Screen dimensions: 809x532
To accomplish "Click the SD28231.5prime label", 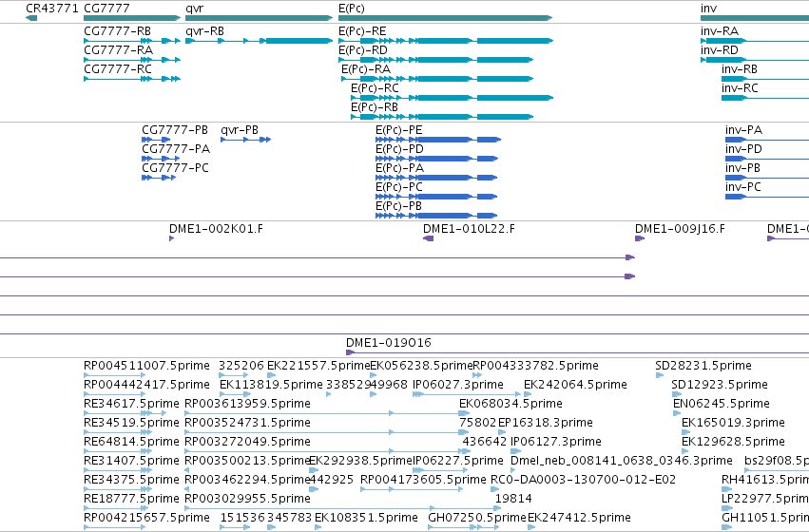I will tap(703, 366).
